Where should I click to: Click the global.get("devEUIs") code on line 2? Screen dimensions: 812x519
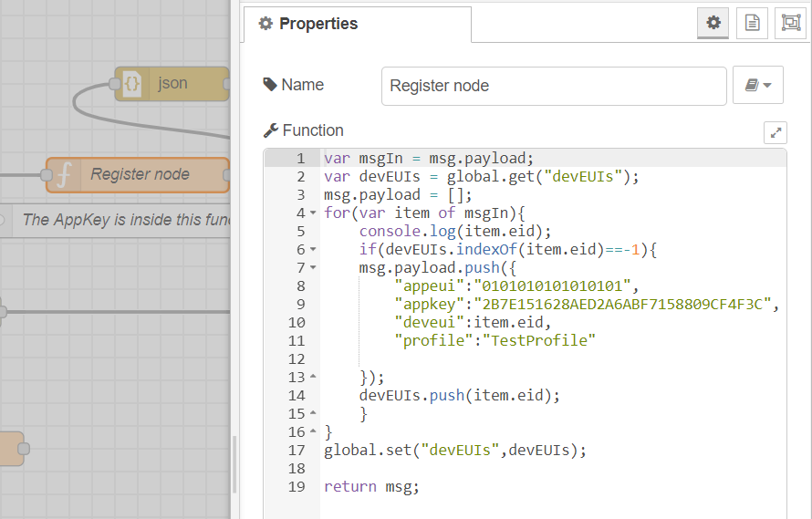tap(538, 177)
